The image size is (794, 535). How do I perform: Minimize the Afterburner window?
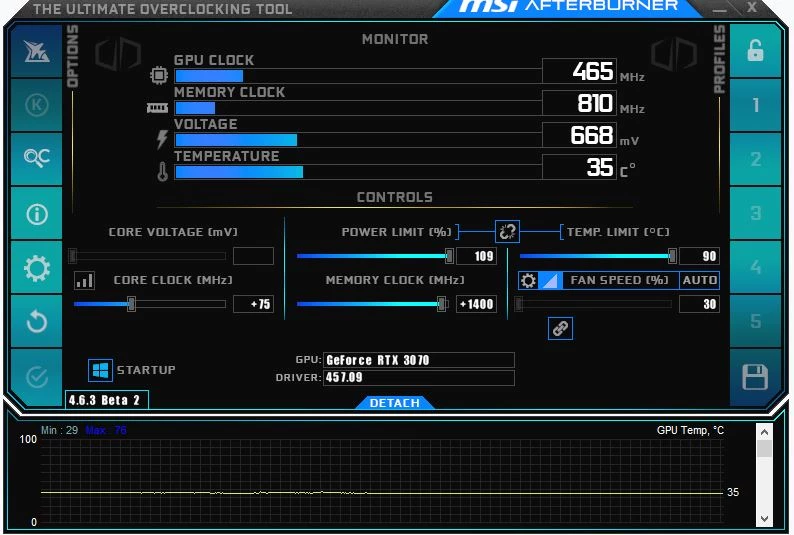(x=719, y=9)
